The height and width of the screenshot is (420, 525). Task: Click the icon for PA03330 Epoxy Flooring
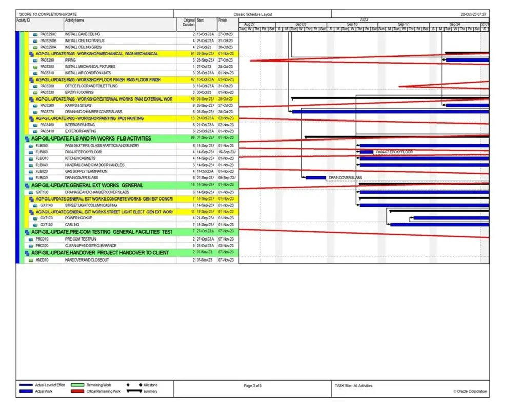click(35, 93)
